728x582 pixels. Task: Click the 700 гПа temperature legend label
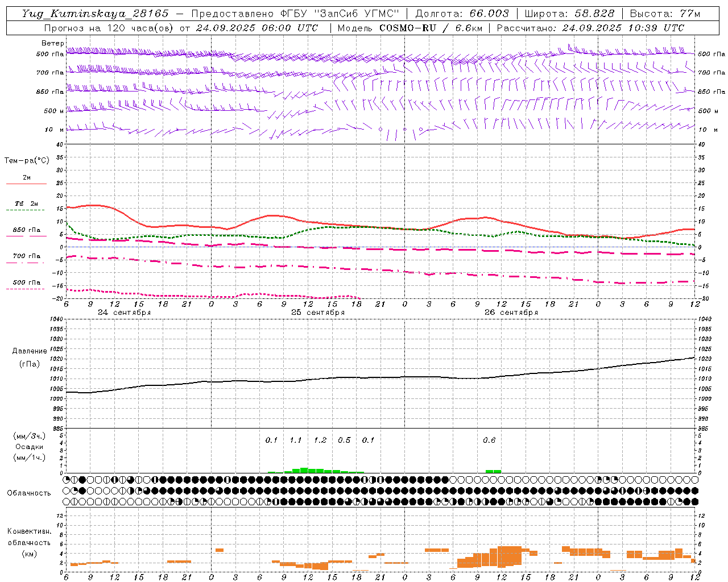[x=26, y=256]
